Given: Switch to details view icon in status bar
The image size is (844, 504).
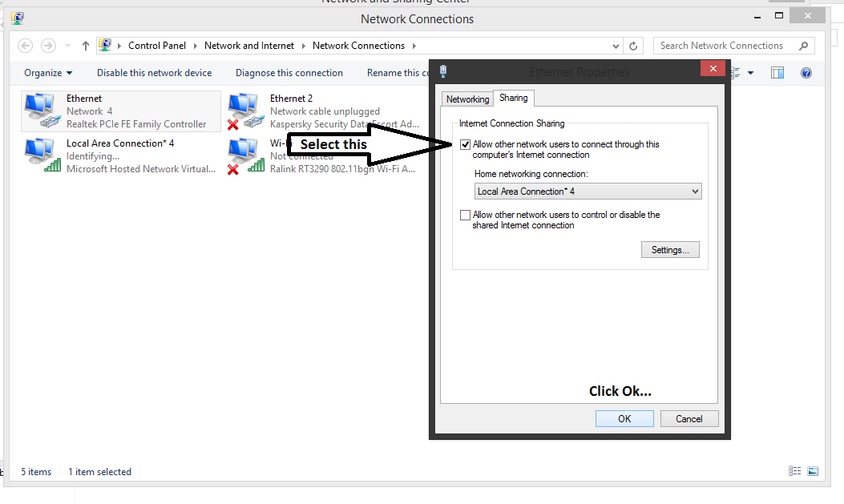Looking at the screenshot, I should pos(794,471).
